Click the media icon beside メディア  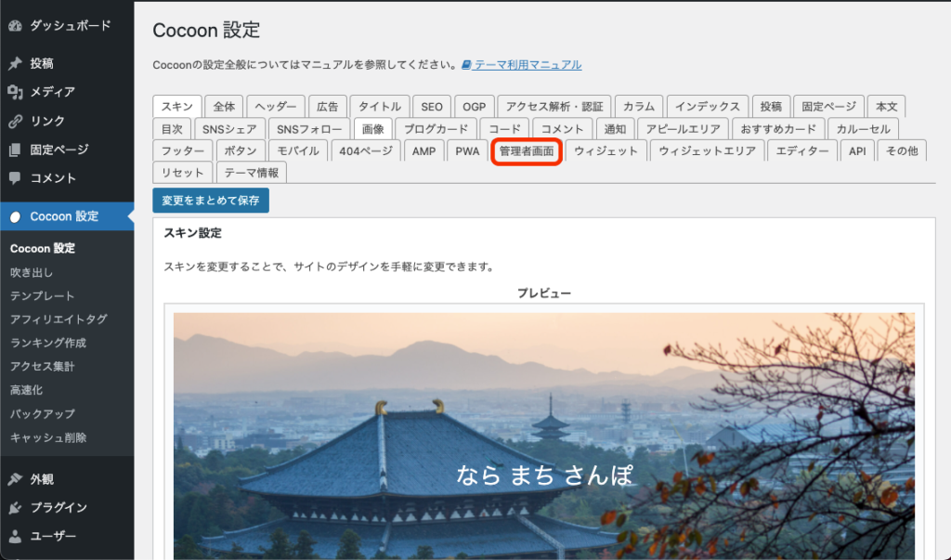[x=15, y=92]
